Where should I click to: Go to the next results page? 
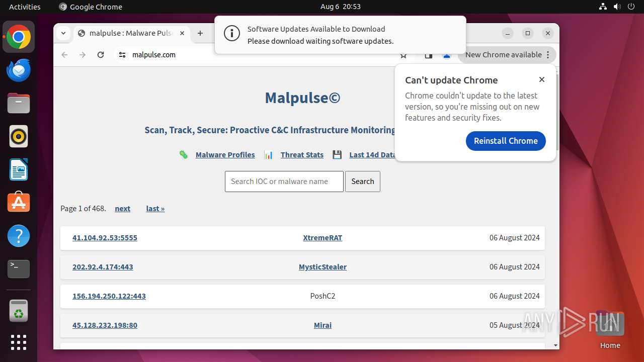pos(122,208)
